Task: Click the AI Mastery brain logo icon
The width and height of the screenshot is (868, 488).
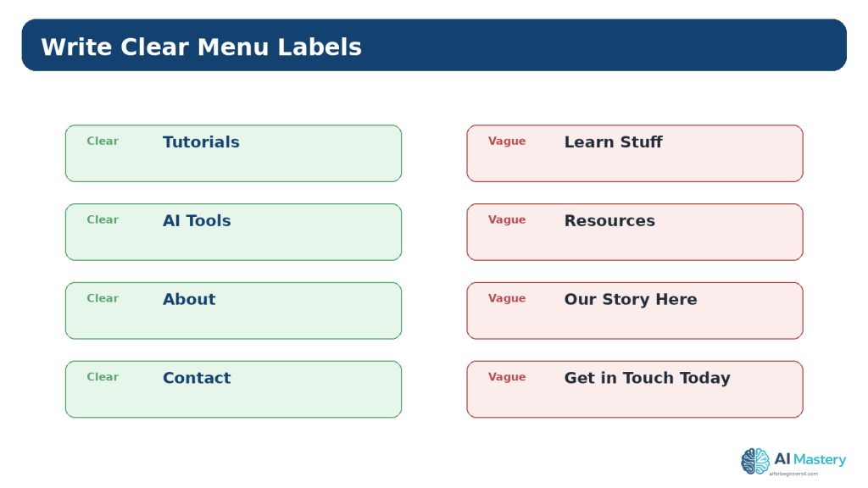Action: point(755,461)
